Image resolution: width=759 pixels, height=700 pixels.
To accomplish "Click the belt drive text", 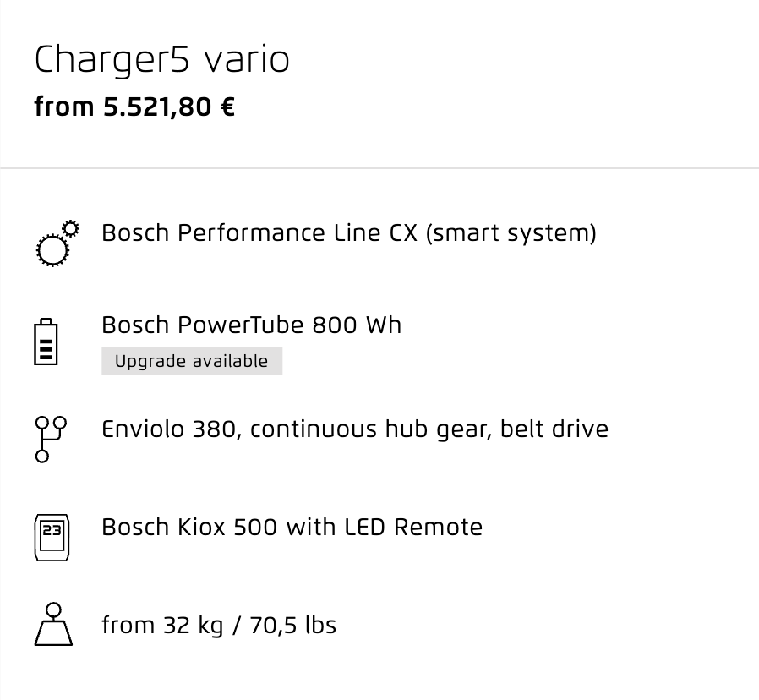I will click(554, 429).
